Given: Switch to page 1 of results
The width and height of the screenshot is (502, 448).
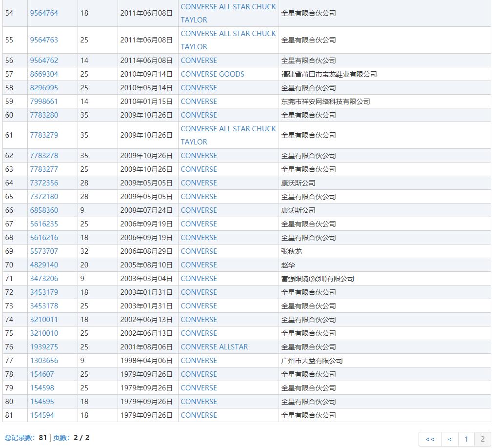Looking at the screenshot, I should [x=466, y=439].
